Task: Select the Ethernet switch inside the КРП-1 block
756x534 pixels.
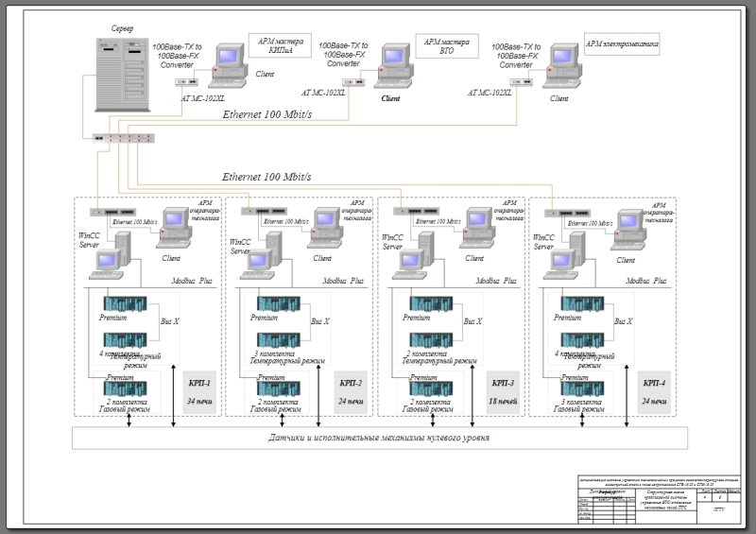Action: tap(112, 212)
